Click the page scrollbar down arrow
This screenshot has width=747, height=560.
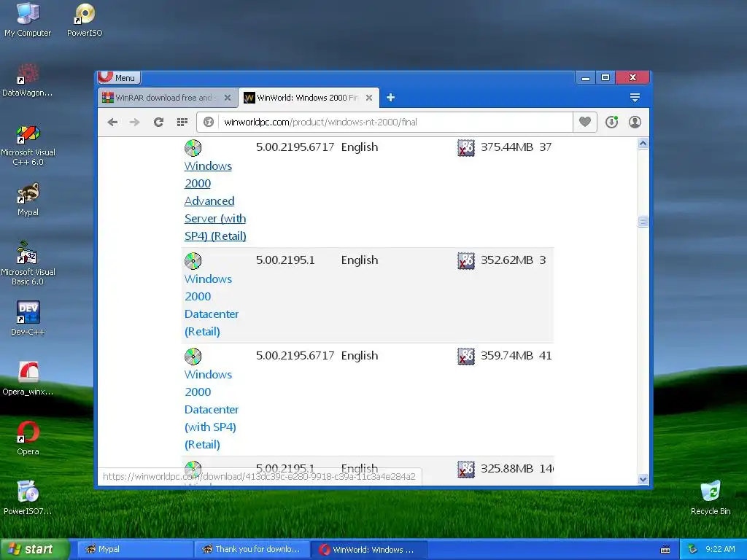[x=643, y=480]
